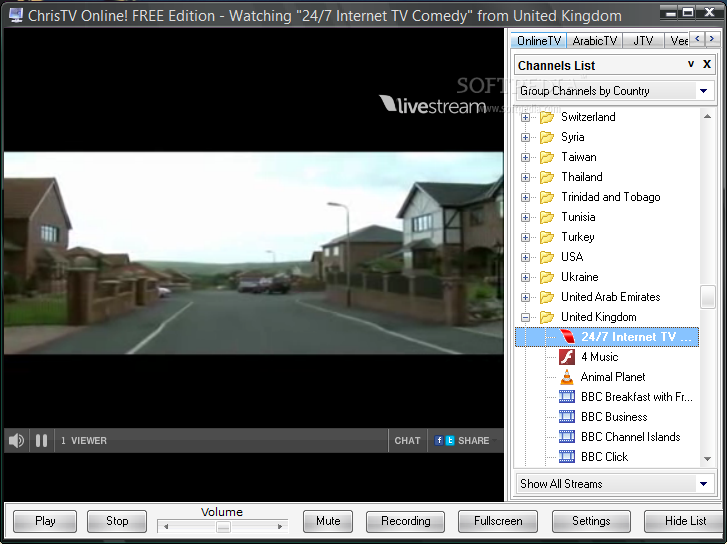Click the Flash icon beside 4 Music
The height and width of the screenshot is (544, 727).
(567, 357)
